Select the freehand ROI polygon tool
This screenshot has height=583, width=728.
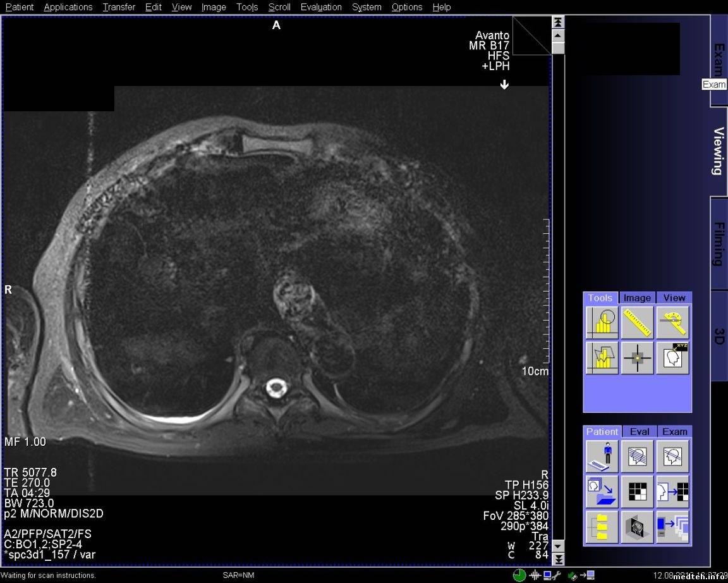click(x=602, y=358)
